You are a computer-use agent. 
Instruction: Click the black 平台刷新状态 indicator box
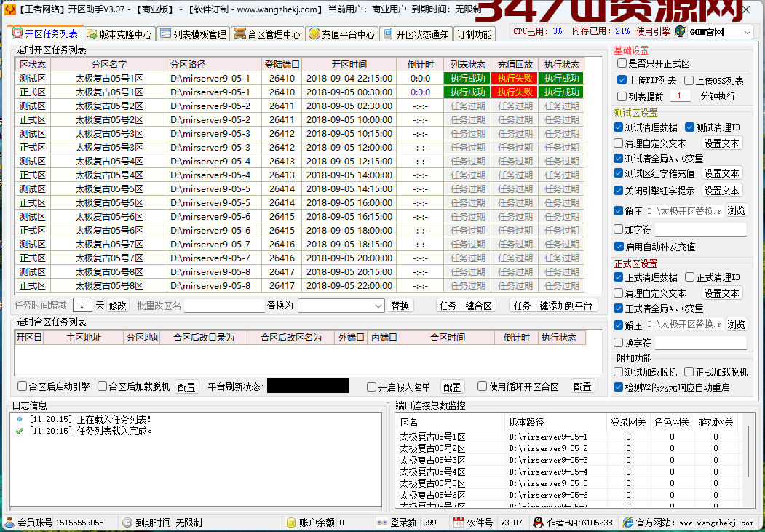pos(308,386)
